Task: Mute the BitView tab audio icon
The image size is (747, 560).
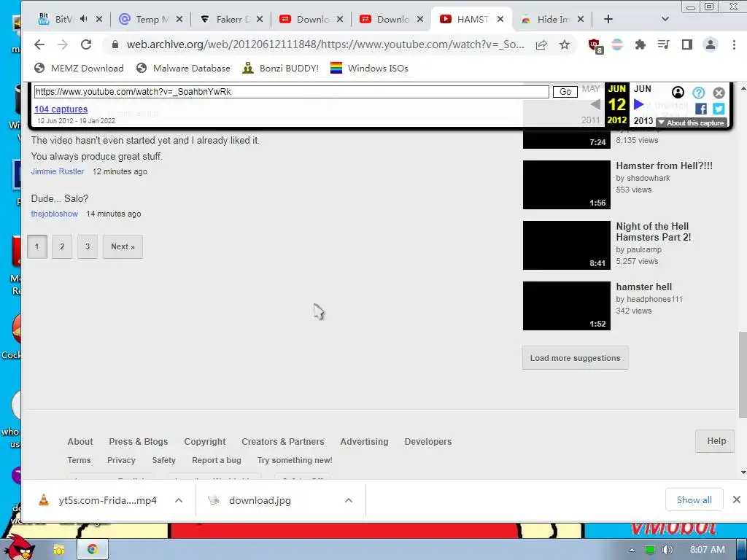Action: tap(84, 19)
